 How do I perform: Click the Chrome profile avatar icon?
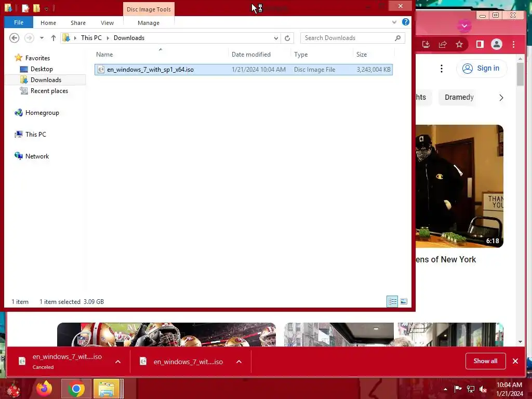[x=497, y=45]
